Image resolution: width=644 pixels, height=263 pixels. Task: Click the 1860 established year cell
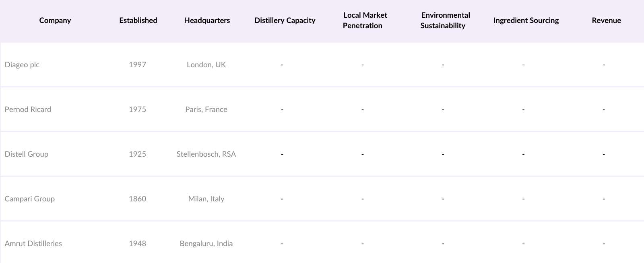click(137, 199)
